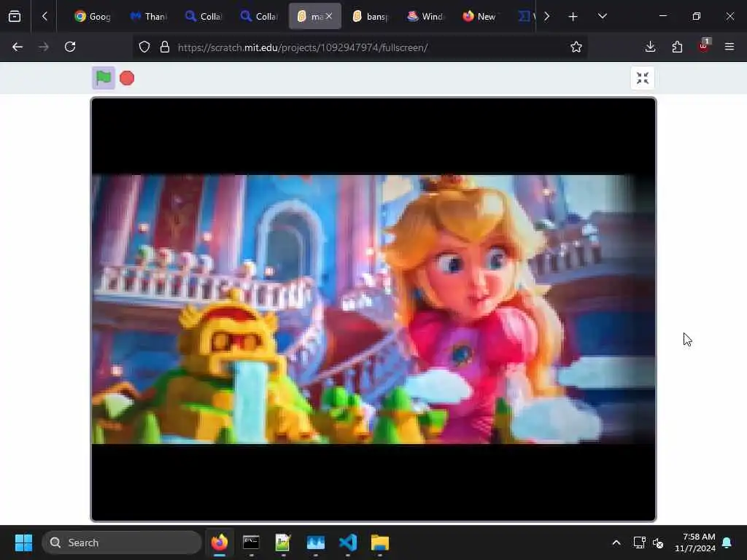
Task: Open Photos app in taskbar
Action: point(315,542)
